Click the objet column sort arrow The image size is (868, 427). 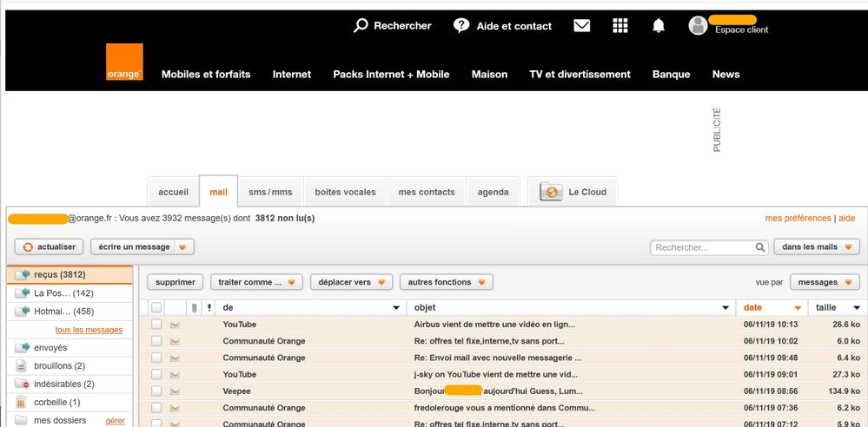726,307
